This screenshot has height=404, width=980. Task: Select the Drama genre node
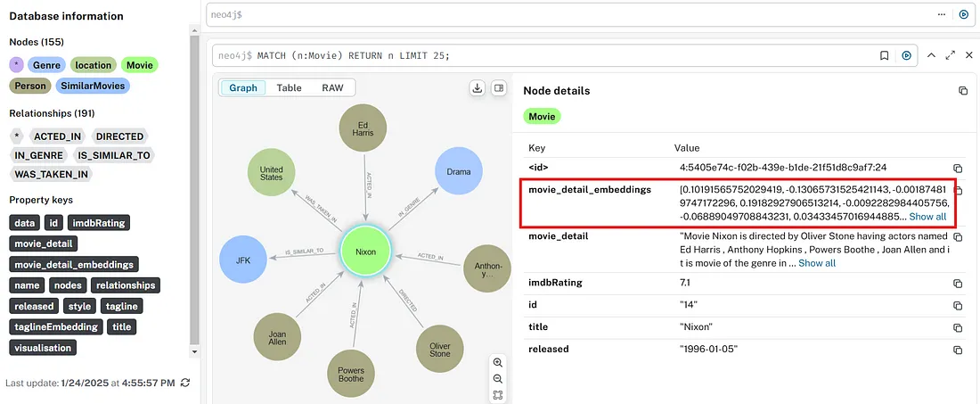459,170
